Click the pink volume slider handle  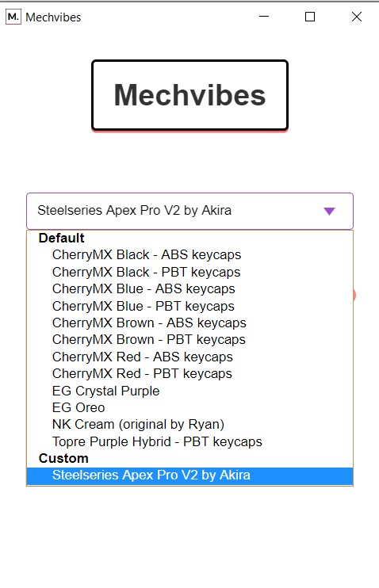click(x=354, y=296)
